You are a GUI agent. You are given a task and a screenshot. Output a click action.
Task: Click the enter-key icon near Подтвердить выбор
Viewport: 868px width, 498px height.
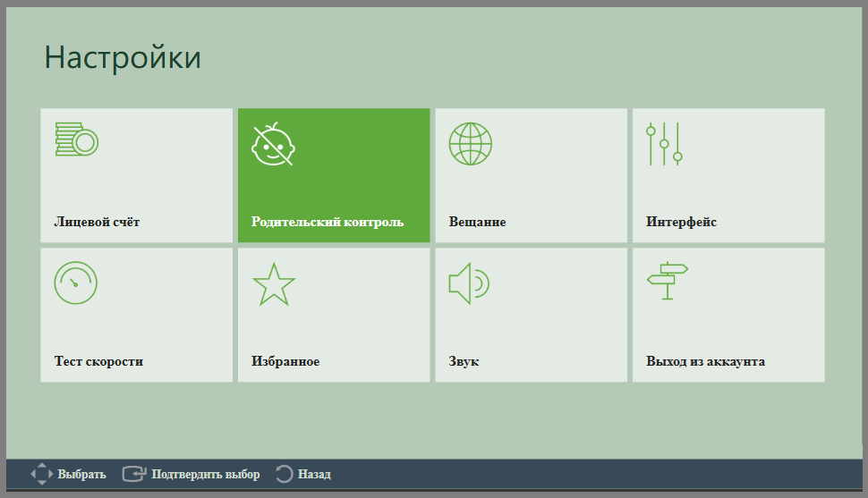(x=134, y=474)
